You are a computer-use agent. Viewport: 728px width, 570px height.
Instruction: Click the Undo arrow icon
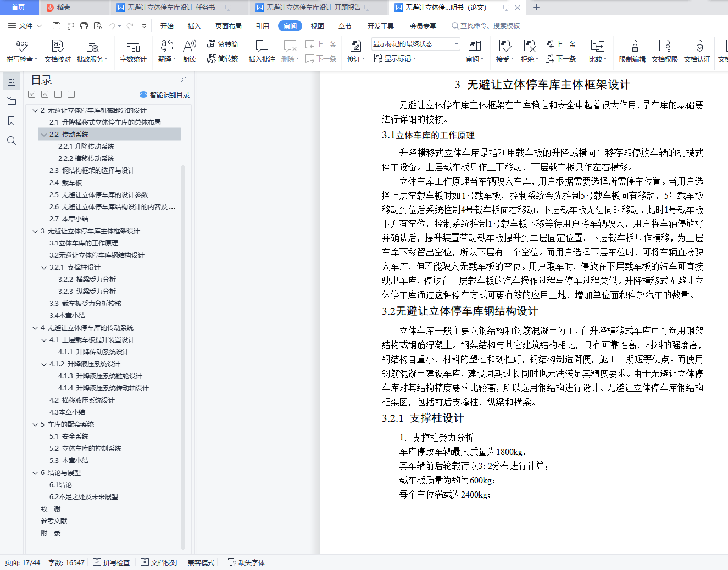[x=112, y=26]
